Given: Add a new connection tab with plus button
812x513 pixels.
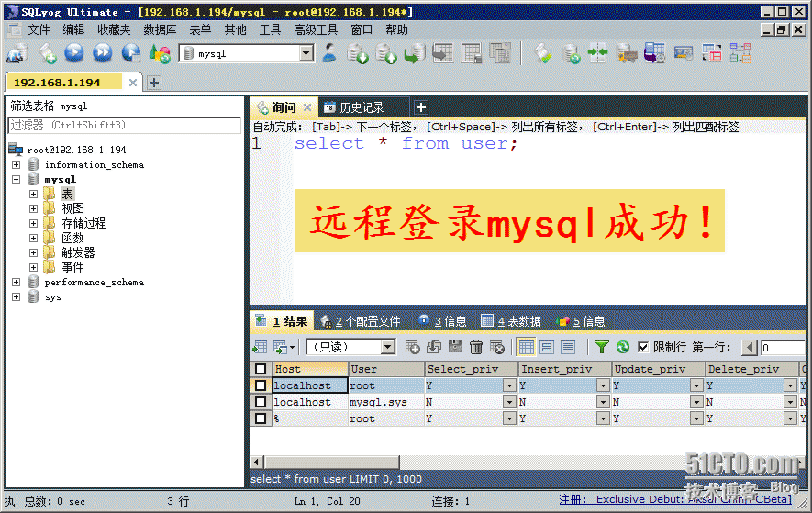Looking at the screenshot, I should coord(154,83).
